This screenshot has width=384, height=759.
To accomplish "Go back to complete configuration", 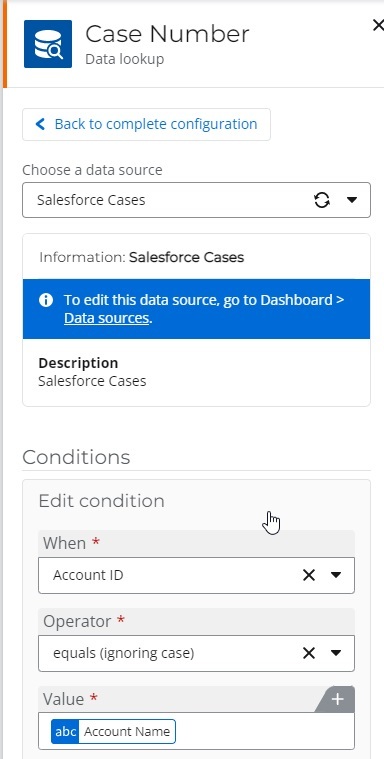I will (146, 124).
